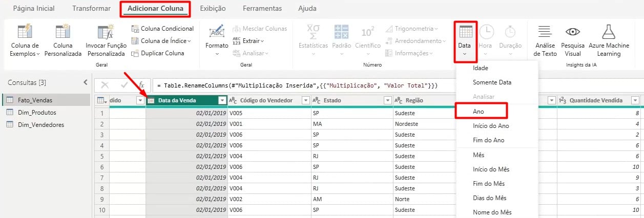644x218 pixels.
Task: Collapse the Consultas pane
Action: point(85,82)
